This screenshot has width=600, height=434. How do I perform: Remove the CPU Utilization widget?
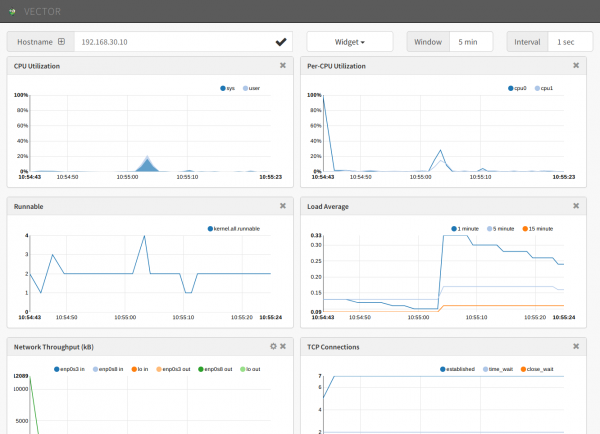pyautogui.click(x=283, y=65)
